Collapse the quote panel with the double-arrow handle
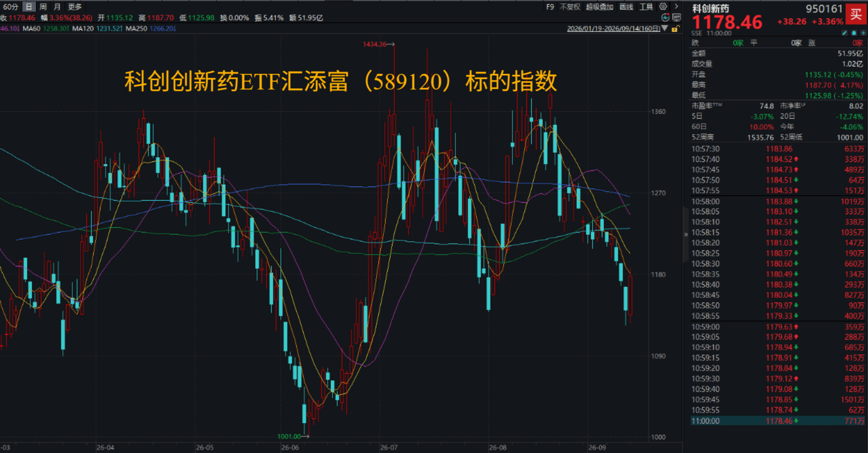The height and width of the screenshot is (453, 868). (686, 235)
